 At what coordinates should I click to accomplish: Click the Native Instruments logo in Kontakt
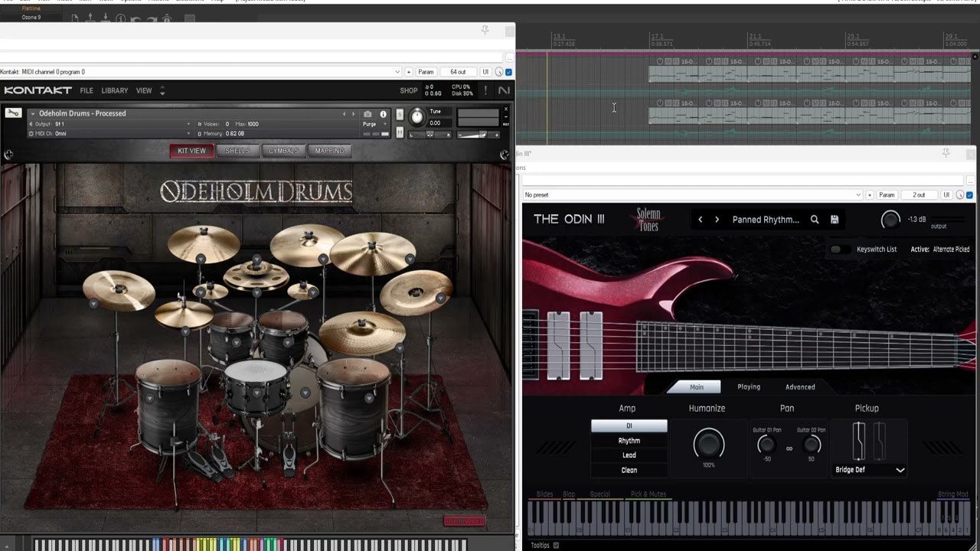[x=504, y=90]
